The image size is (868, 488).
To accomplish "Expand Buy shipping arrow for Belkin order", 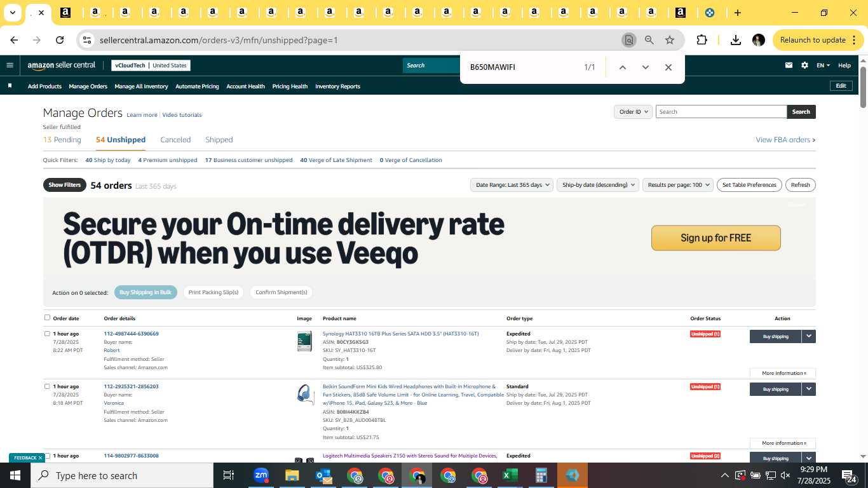I will tap(808, 389).
